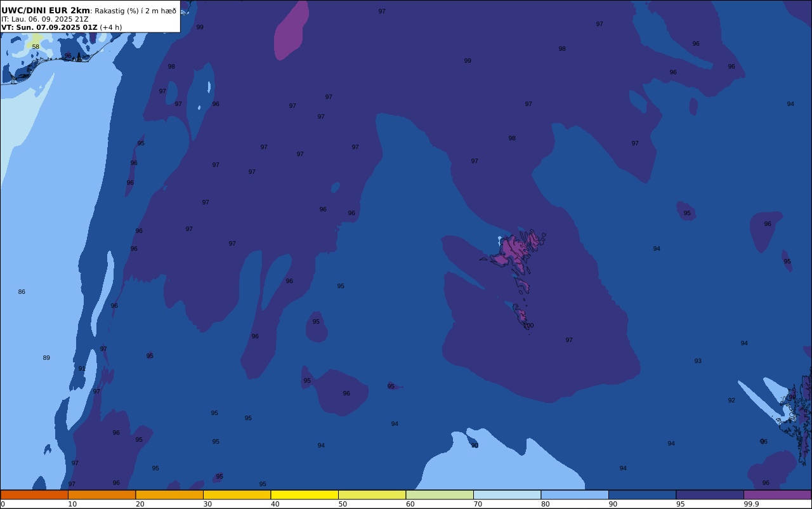This screenshot has width=812, height=509.
Task: Select the dark indigo 95–99.9 legend swatch
Action: coord(710,494)
